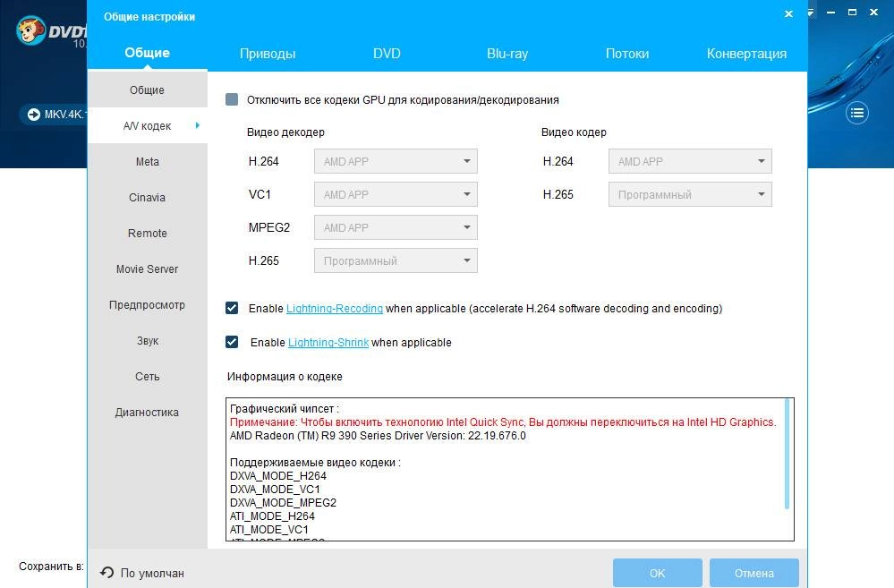Click the DXVA_MODE_MPEG2 codec line
The image size is (894, 588).
[283, 502]
